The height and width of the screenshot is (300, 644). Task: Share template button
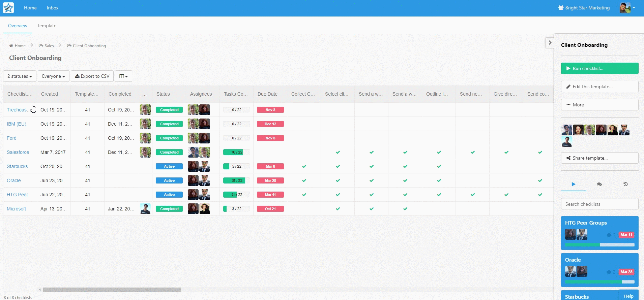point(599,158)
